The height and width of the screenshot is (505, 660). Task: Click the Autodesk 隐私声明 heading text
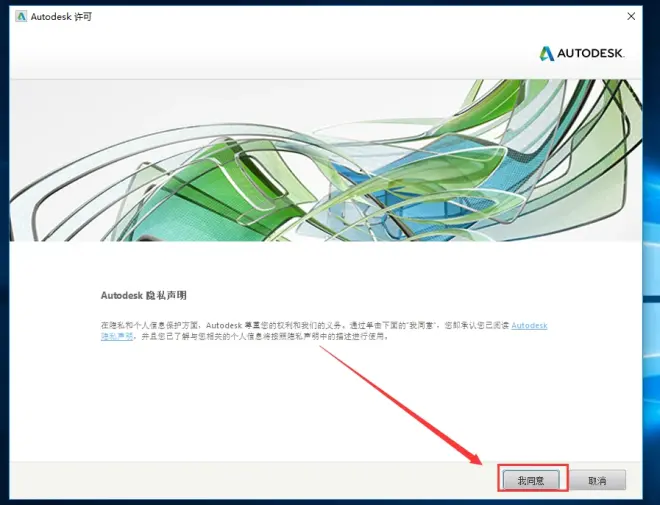144,295
